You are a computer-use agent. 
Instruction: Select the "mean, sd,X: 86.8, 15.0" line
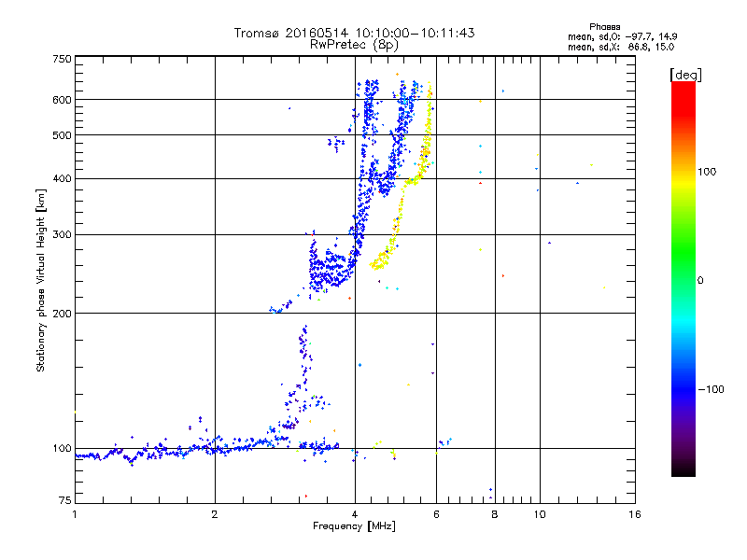(x=621, y=48)
